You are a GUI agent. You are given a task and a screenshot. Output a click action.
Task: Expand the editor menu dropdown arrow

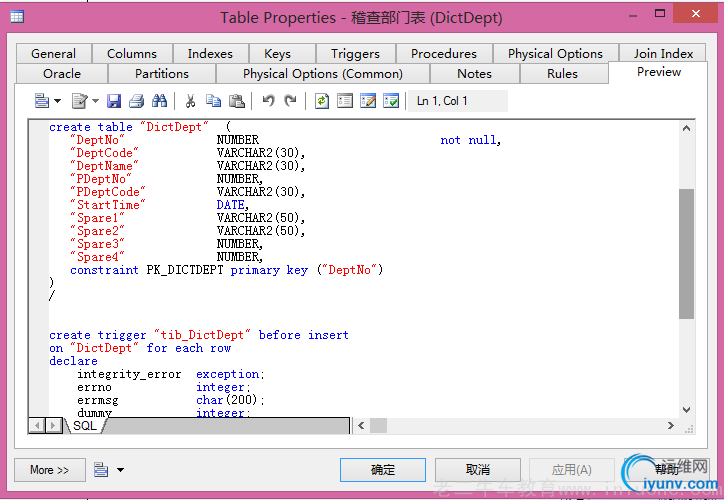pos(58,101)
